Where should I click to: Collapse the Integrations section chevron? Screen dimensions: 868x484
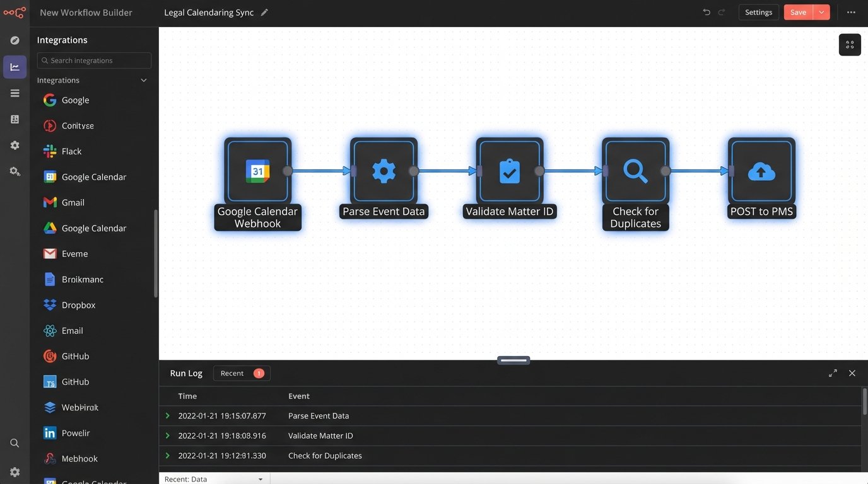coord(143,80)
